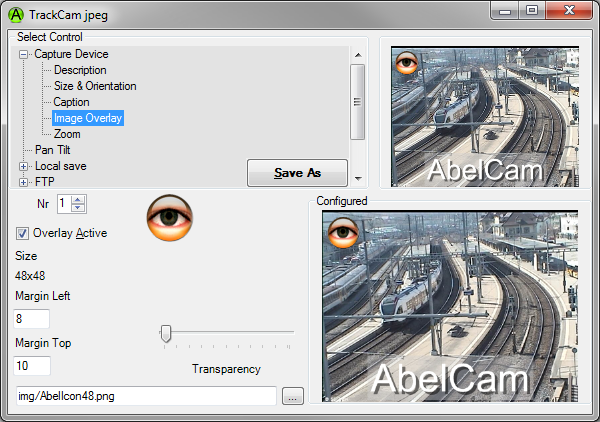The image size is (600, 422).
Task: Expand the FTP tree node
Action: click(24, 182)
